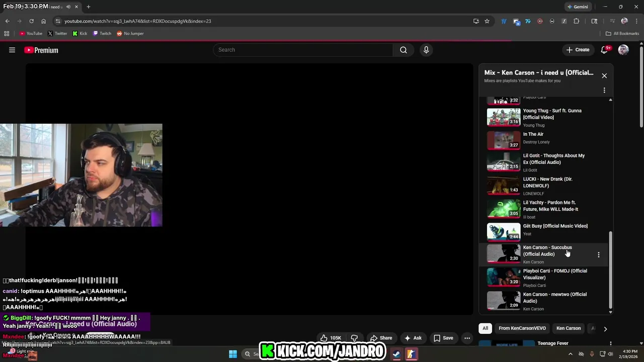This screenshot has height=362, width=644.
Task: Open more actions menu below the video
Action: pos(467,338)
